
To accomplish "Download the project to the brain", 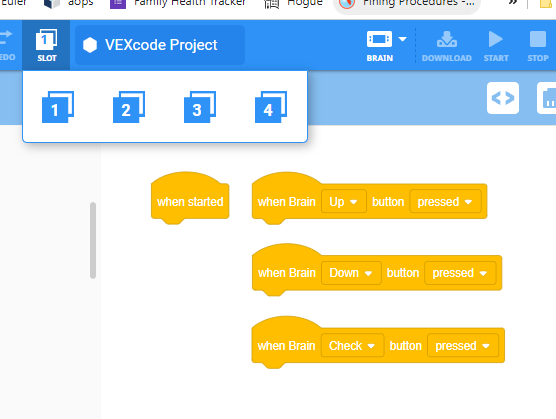I will (x=447, y=46).
